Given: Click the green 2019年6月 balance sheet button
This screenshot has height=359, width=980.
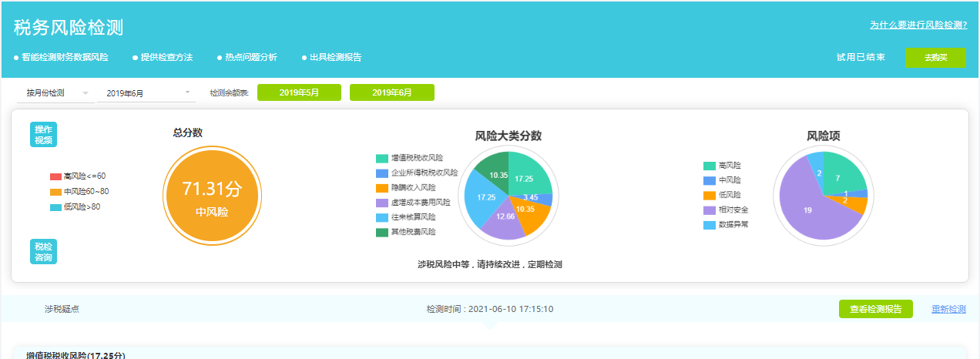Looking at the screenshot, I should click(391, 92).
